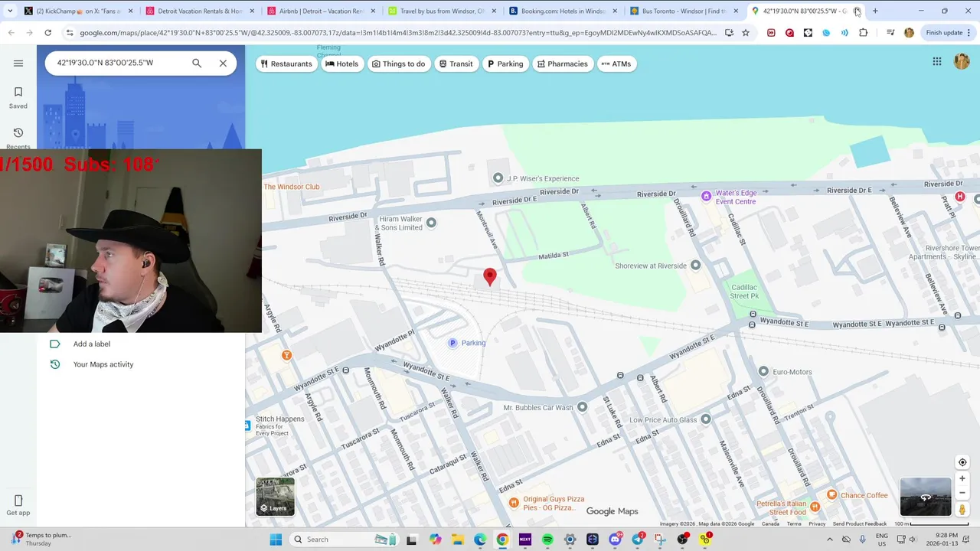
Task: Bookmark this page with the star icon
Action: click(x=746, y=33)
